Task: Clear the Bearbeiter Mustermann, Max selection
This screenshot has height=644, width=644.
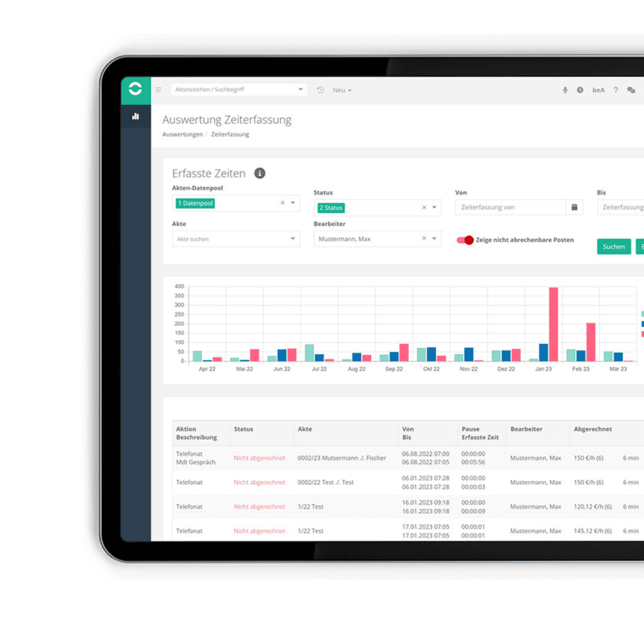Action: tap(425, 238)
